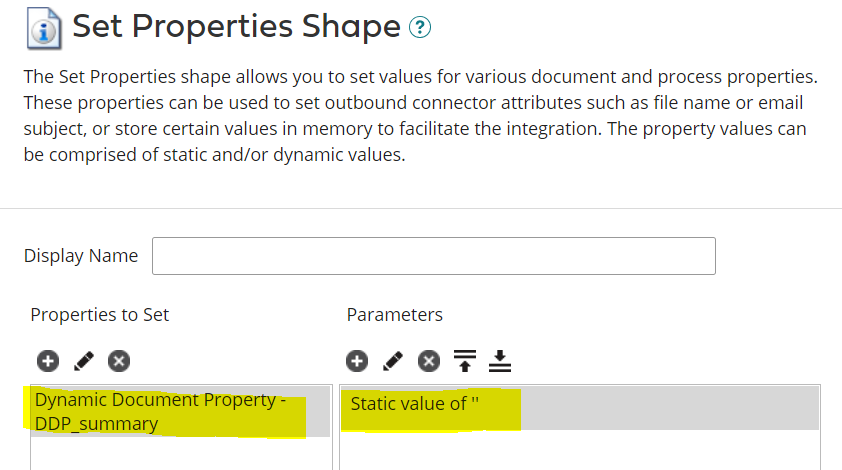This screenshot has height=470, width=842.
Task: Move the parameter to the top
Action: coord(464,361)
